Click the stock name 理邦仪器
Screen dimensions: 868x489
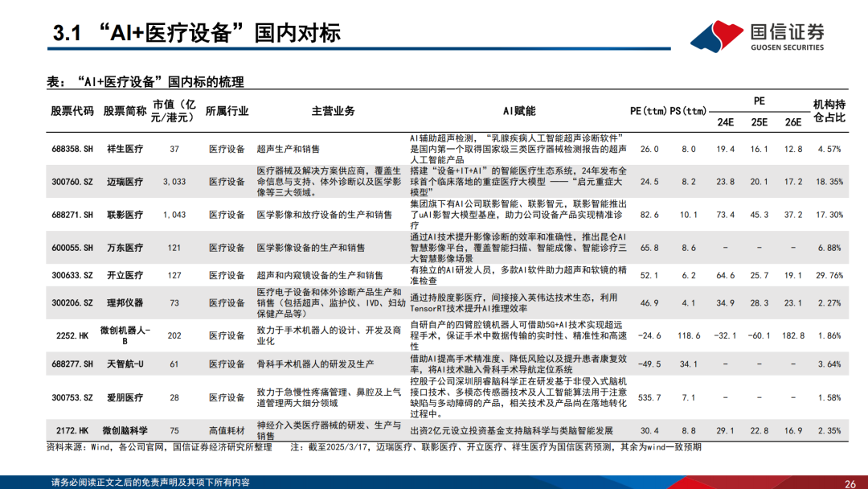coord(125,303)
